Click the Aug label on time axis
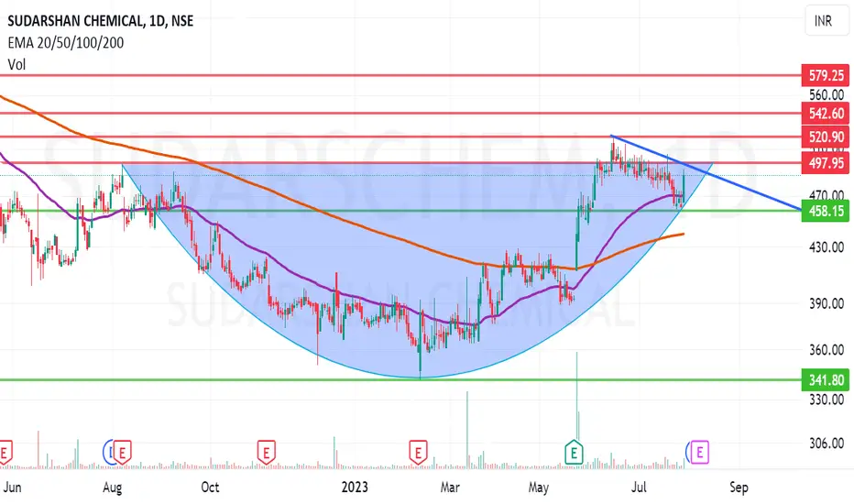The width and height of the screenshot is (854, 504). click(112, 487)
